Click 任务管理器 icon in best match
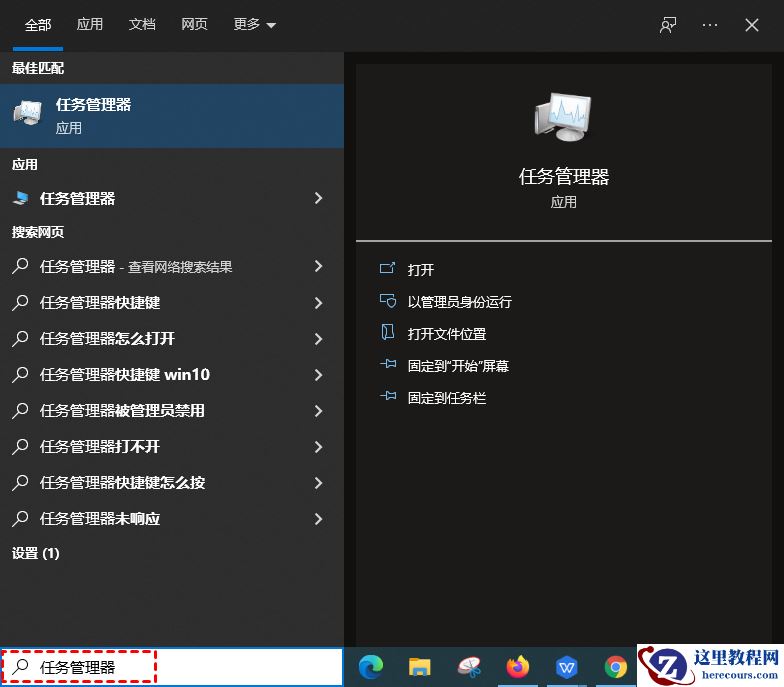The image size is (784, 687). pyautogui.click(x=27, y=113)
